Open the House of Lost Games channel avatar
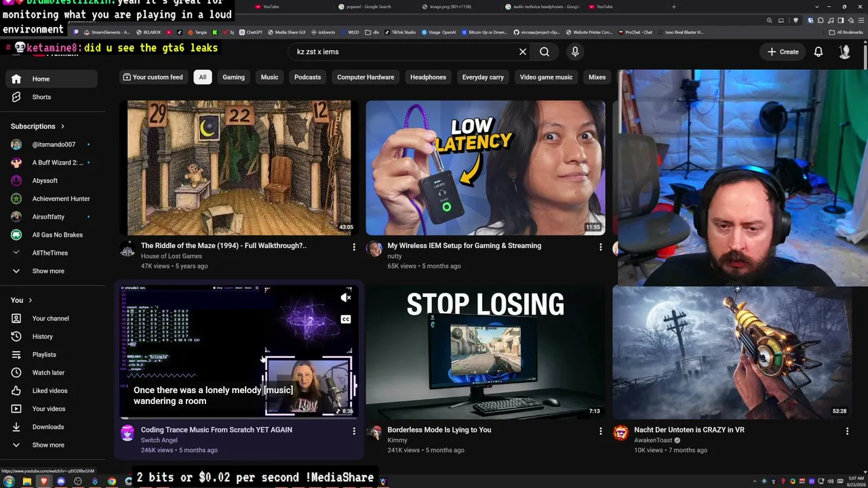This screenshot has width=868, height=488. (x=127, y=249)
